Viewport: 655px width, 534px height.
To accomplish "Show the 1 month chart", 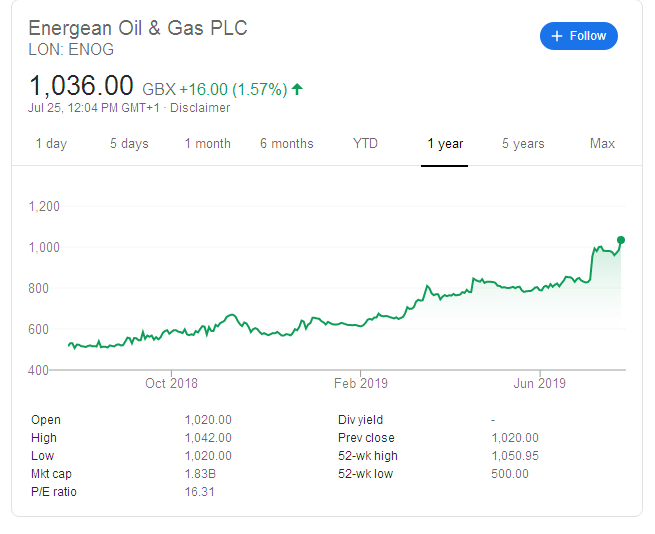I will pos(208,144).
